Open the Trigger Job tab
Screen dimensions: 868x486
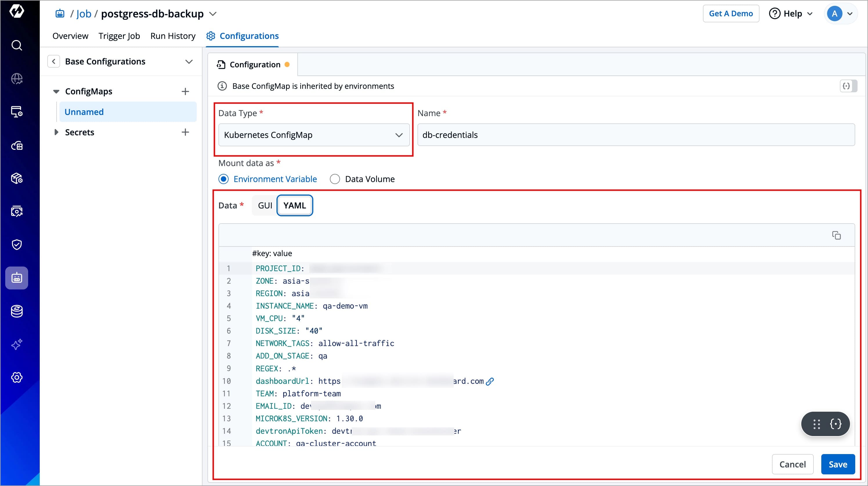pyautogui.click(x=119, y=36)
